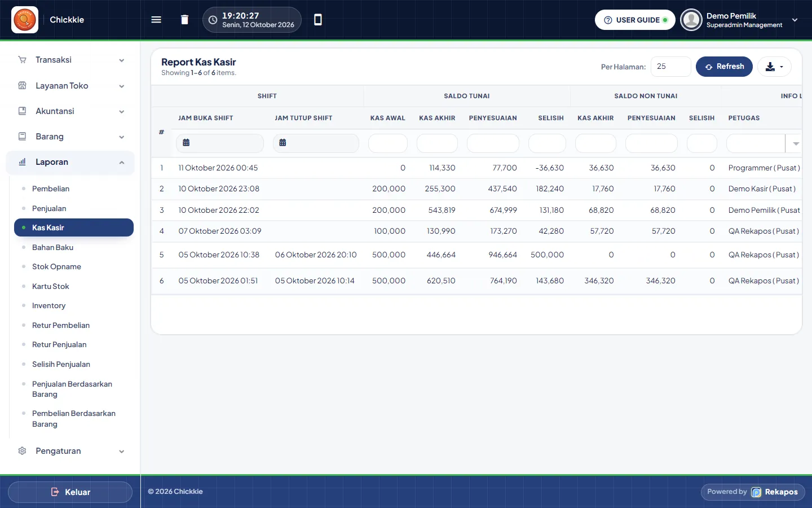Click the Pengaturan gear icon

coord(22,451)
